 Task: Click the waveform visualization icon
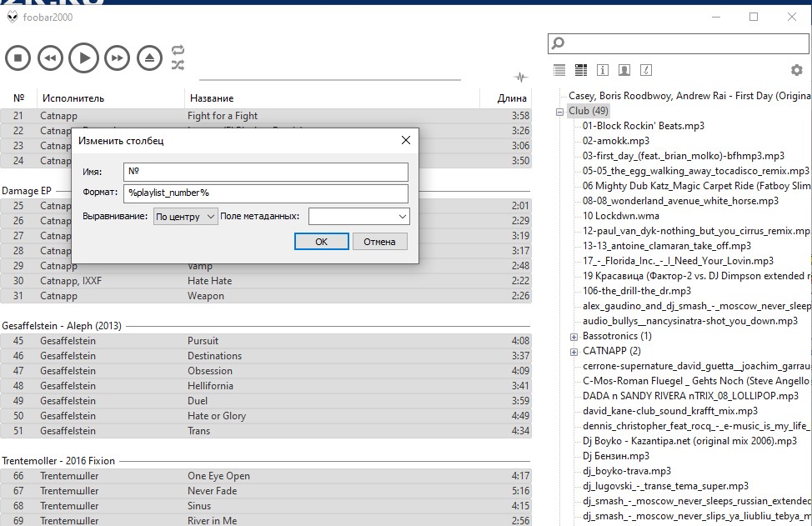pos(522,78)
